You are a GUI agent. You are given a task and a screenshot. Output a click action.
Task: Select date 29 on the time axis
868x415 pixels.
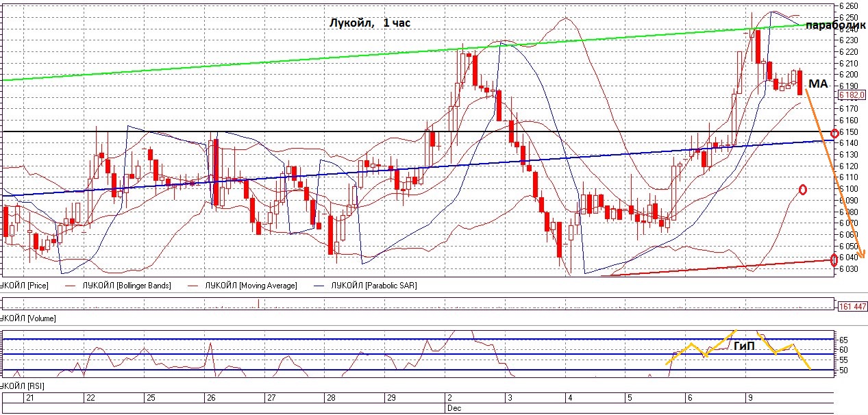(x=390, y=397)
